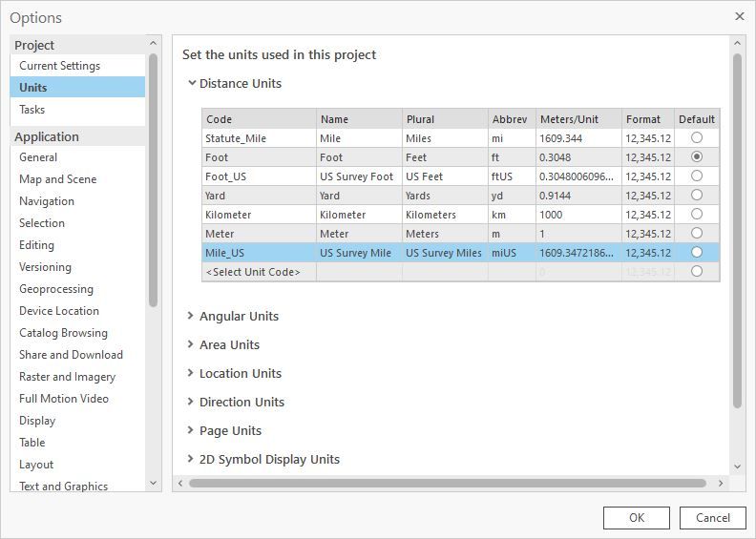Select the Foot_US code cell

(259, 176)
